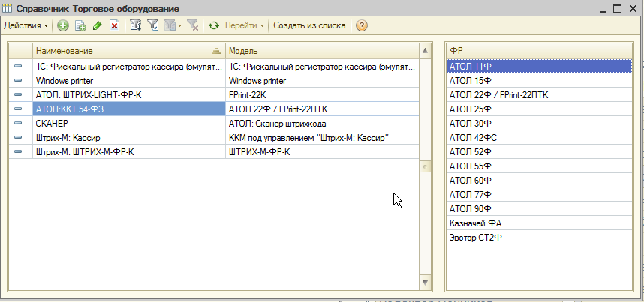644x302 pixels.
Task: Select АТОЛ 22Ф / FPrint-22ПТК in ФР list
Action: (539, 95)
